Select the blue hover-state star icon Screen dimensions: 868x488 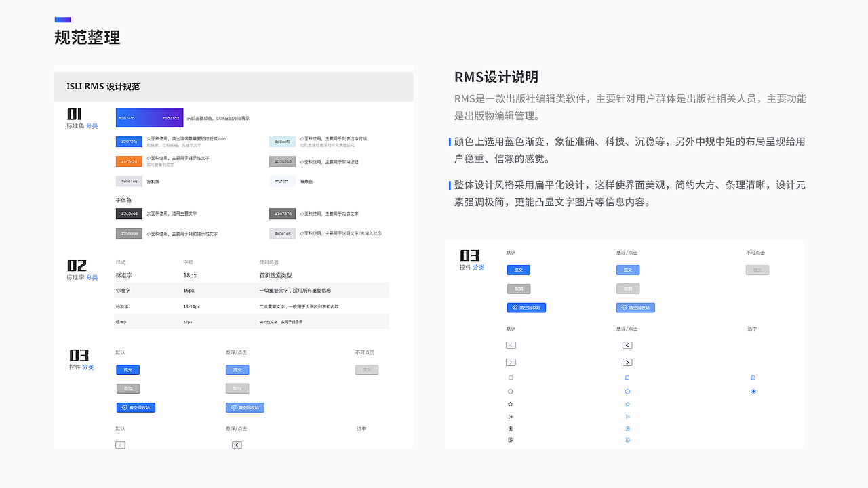pyautogui.click(x=627, y=404)
